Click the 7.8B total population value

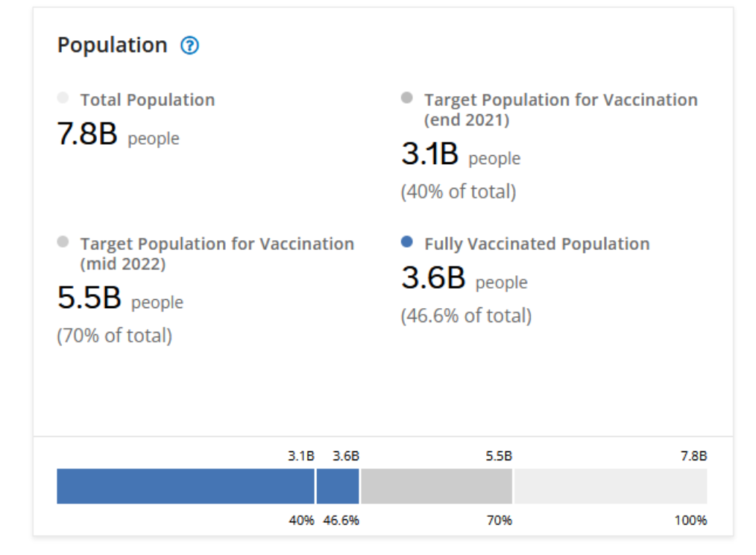[x=87, y=134]
